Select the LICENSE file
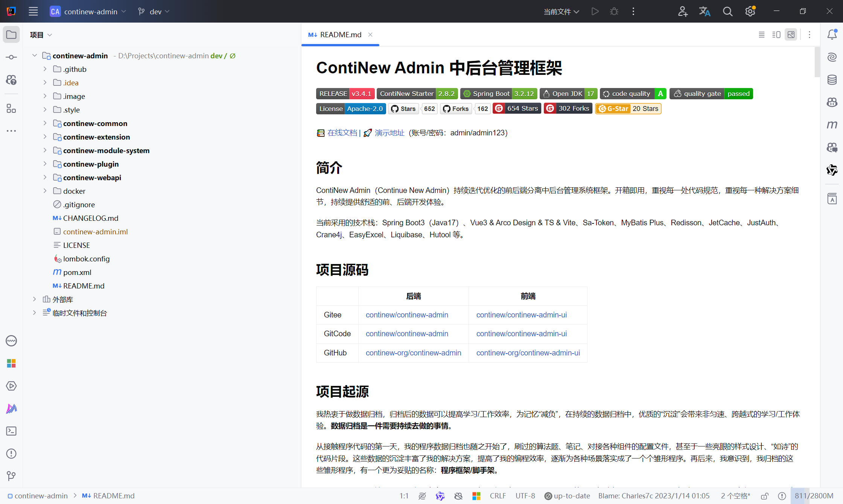 76,245
